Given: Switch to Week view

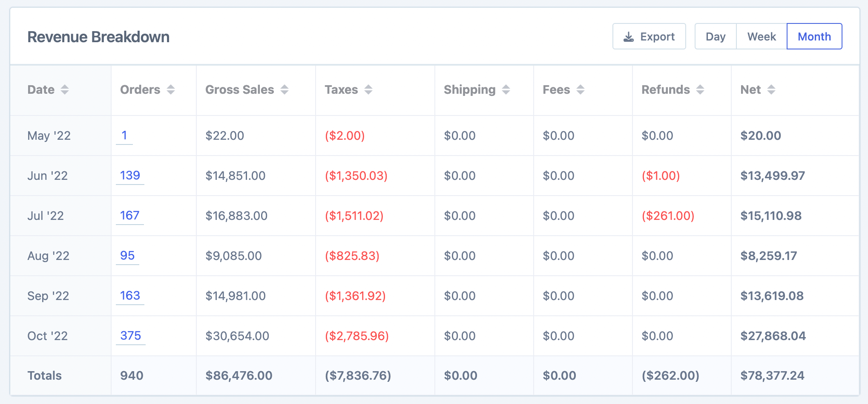Looking at the screenshot, I should pos(761,36).
